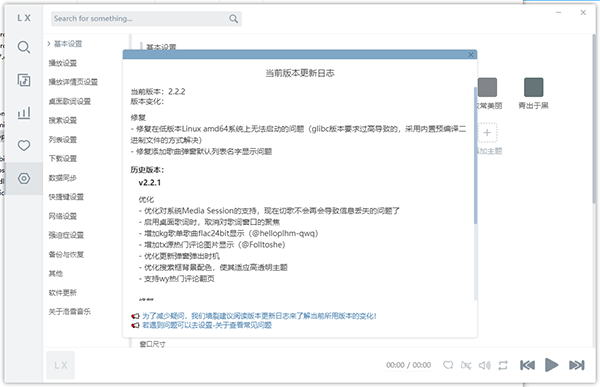Click the heart icon in player bar
Screen dimensions: 600x387
(x=448, y=365)
